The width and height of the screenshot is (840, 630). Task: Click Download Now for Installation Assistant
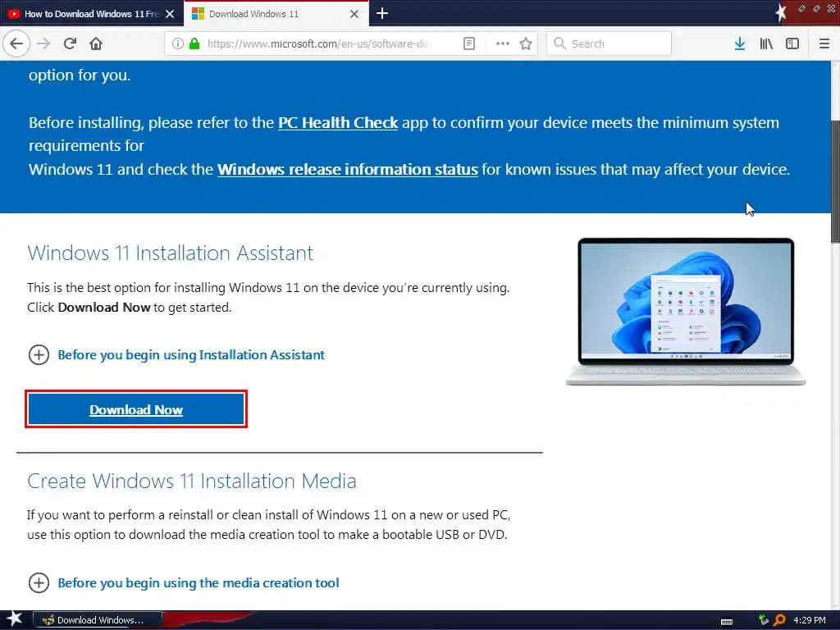pos(136,409)
